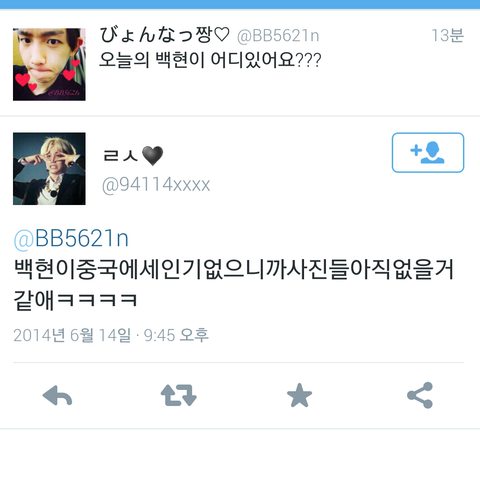
Task: Click the black heart emoji beside ㄹㅅ
Action: [x=153, y=156]
